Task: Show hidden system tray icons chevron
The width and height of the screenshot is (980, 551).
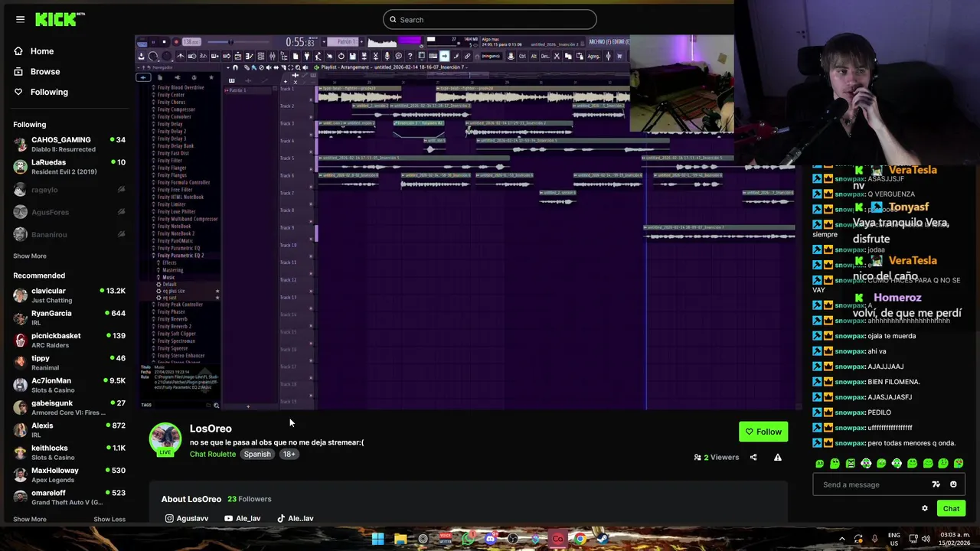Action: pyautogui.click(x=841, y=539)
